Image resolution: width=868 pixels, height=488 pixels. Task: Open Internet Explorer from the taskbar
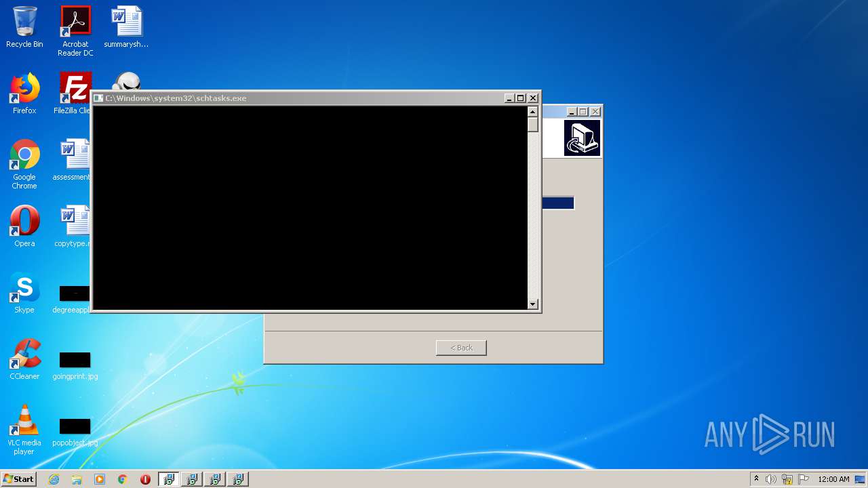[x=54, y=479]
